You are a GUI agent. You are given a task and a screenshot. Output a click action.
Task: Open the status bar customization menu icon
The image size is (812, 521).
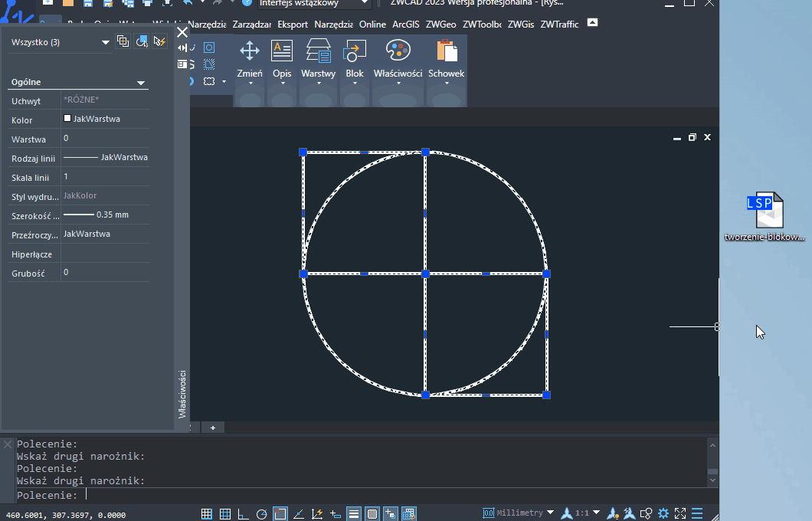697,513
